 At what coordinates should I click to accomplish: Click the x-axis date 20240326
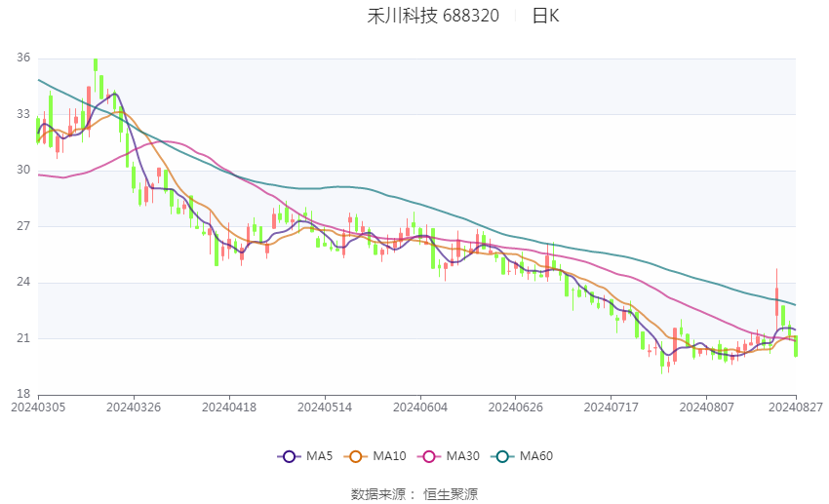134,407
